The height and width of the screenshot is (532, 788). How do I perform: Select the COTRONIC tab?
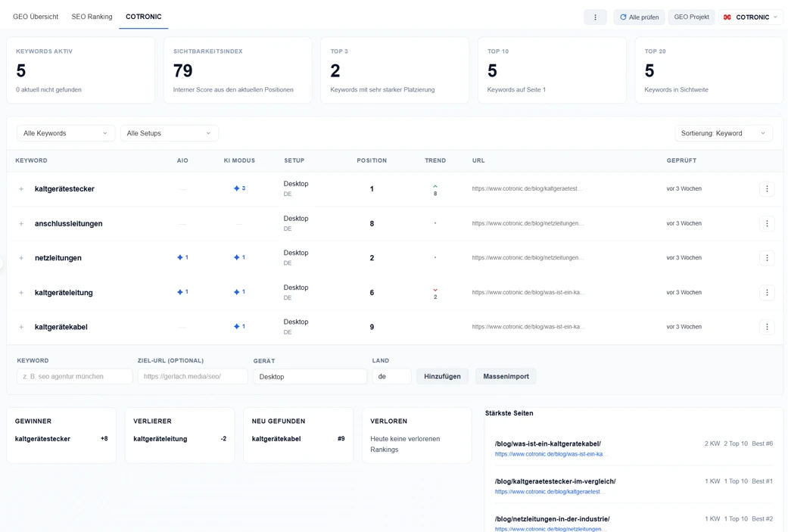point(144,17)
